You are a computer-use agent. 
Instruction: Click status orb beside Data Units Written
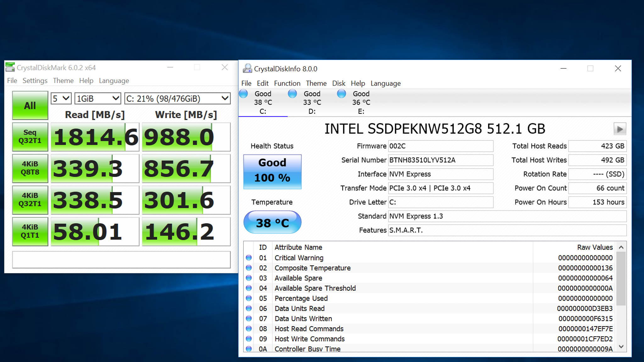249,318
